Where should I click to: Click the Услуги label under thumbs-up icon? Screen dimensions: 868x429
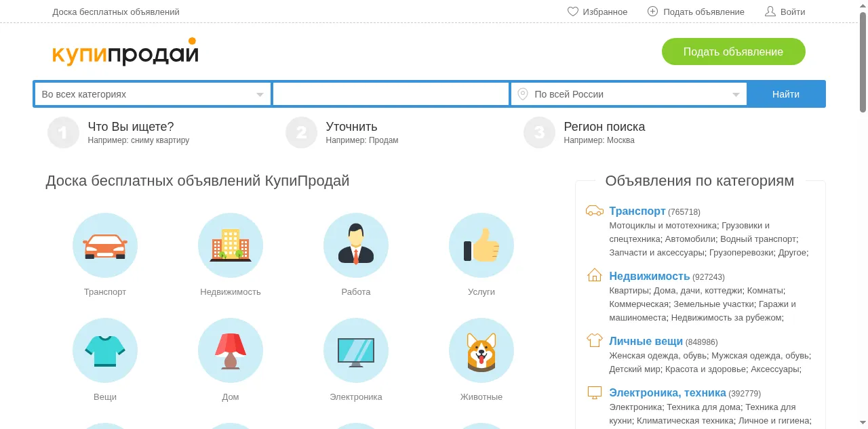(x=481, y=291)
